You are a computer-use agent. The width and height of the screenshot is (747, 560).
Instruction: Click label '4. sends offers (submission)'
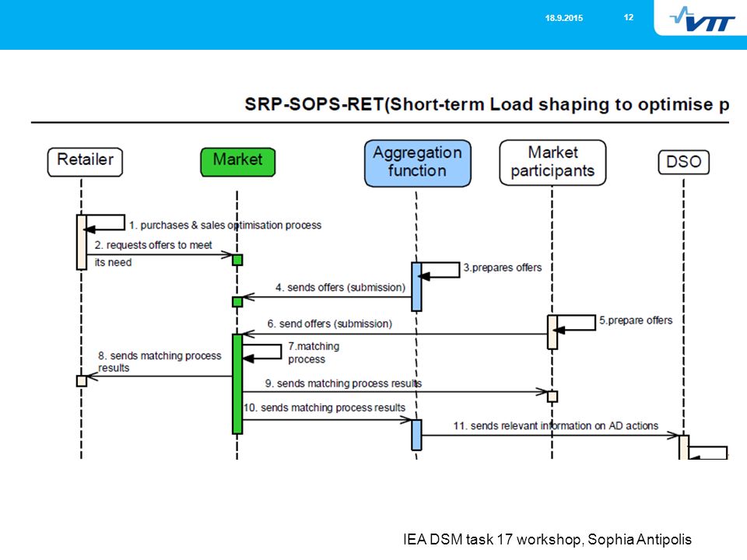pos(340,288)
